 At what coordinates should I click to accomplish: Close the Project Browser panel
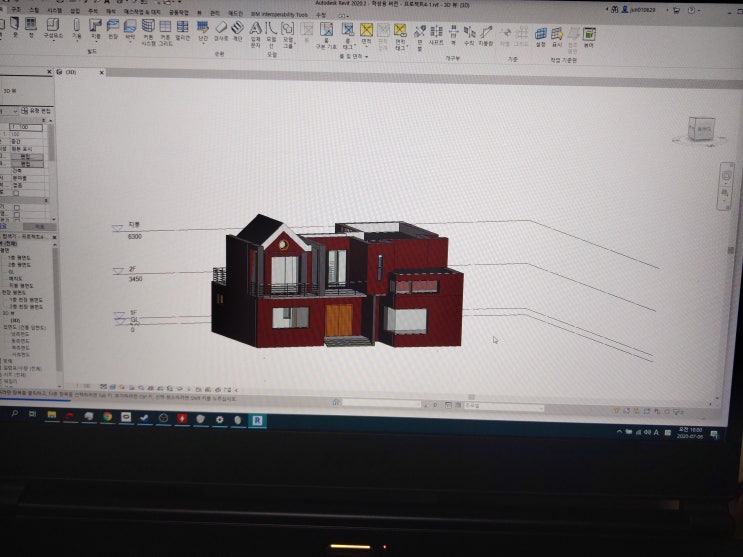pyautogui.click(x=54, y=237)
